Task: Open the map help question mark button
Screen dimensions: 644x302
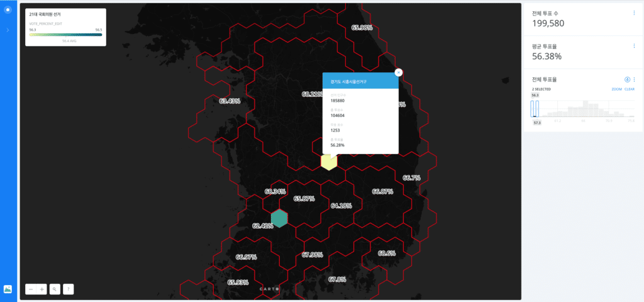Action: tap(68, 289)
